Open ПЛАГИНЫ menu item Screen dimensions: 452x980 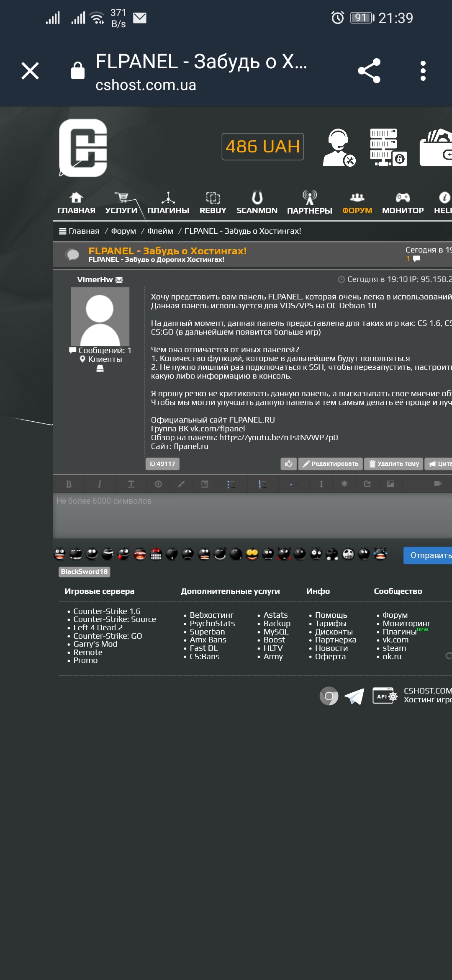coord(168,203)
